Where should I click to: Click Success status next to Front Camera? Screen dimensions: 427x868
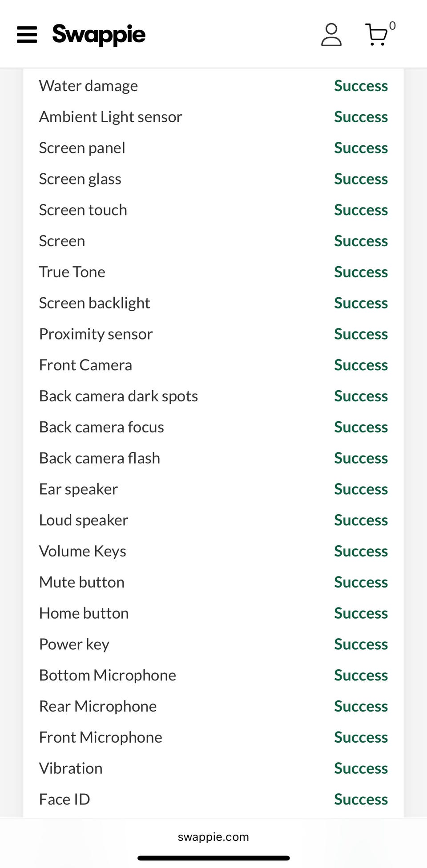(361, 365)
